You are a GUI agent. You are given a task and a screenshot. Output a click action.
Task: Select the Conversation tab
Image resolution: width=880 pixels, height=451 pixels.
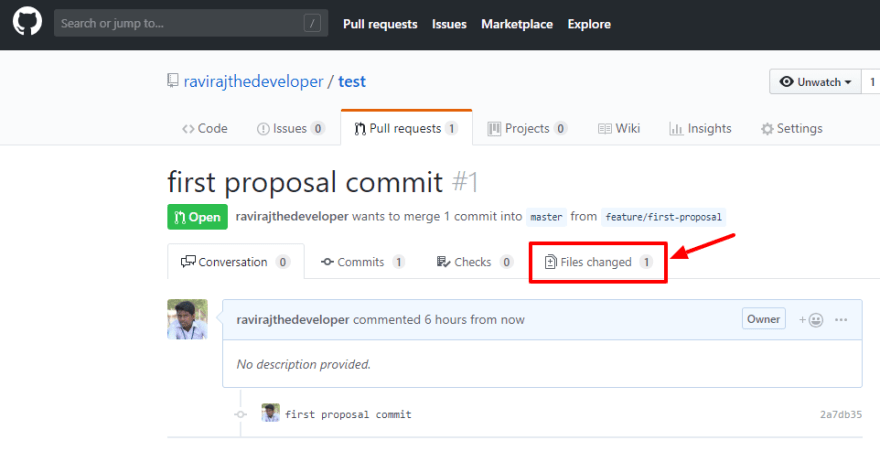236,262
